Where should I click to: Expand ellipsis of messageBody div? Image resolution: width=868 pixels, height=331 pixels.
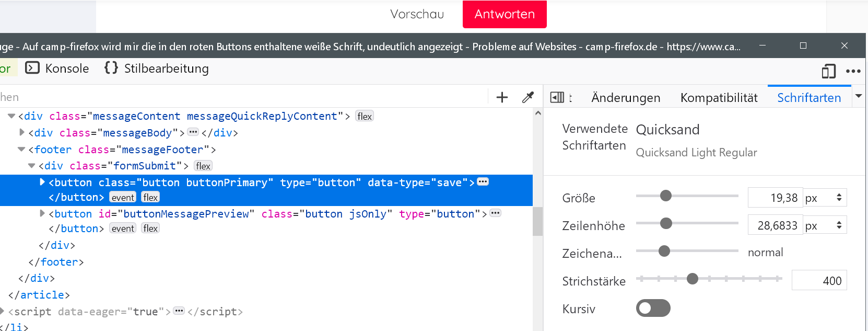pyautogui.click(x=193, y=132)
